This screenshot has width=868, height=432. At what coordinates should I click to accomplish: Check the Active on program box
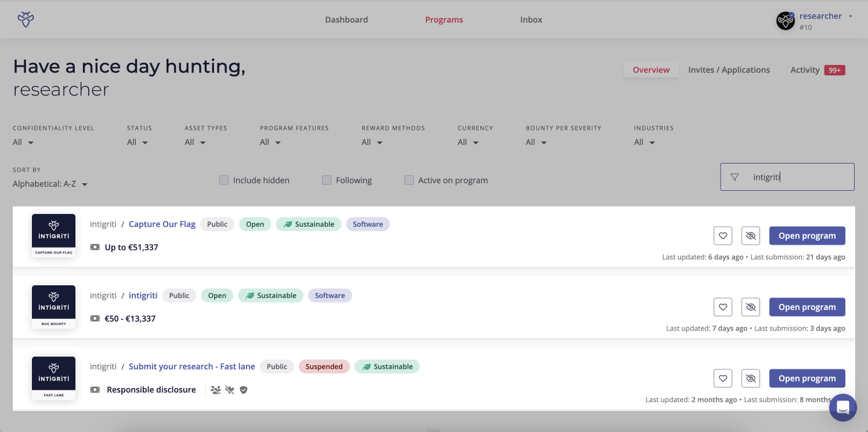point(409,180)
